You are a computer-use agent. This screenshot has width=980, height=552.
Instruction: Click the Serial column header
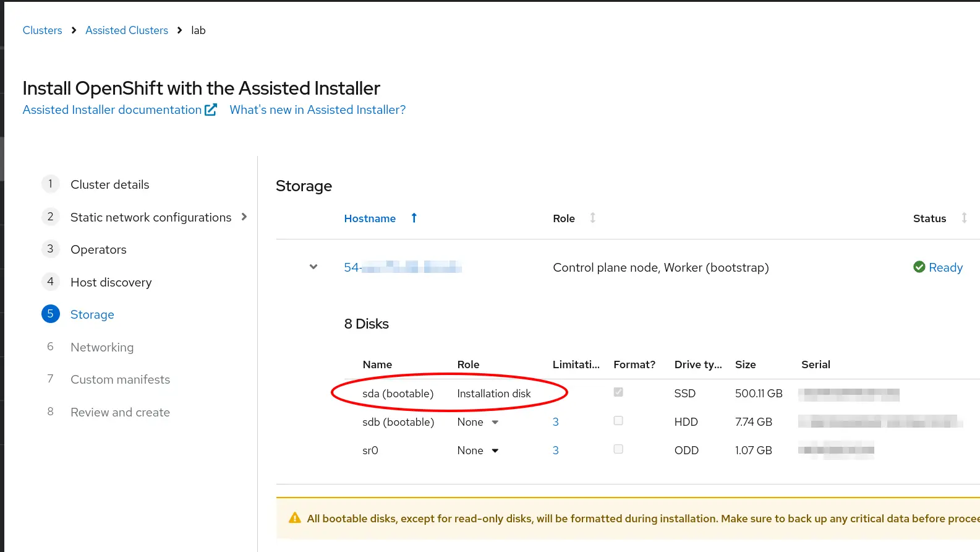click(816, 364)
